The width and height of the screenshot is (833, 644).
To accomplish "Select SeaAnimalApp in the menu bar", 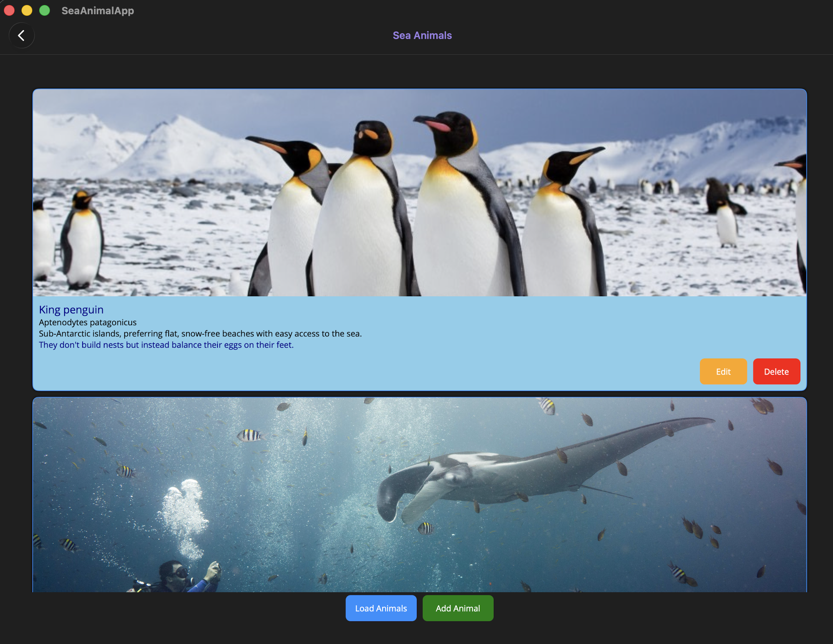I will point(98,11).
